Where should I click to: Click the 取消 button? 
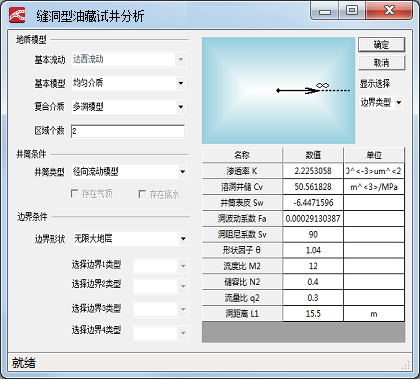382,62
